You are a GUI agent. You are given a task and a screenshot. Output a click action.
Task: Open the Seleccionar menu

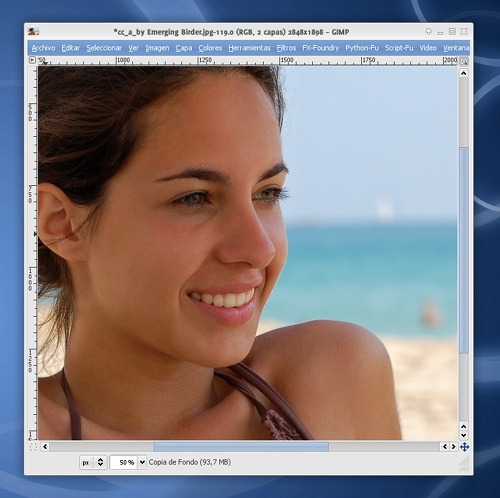coord(104,48)
